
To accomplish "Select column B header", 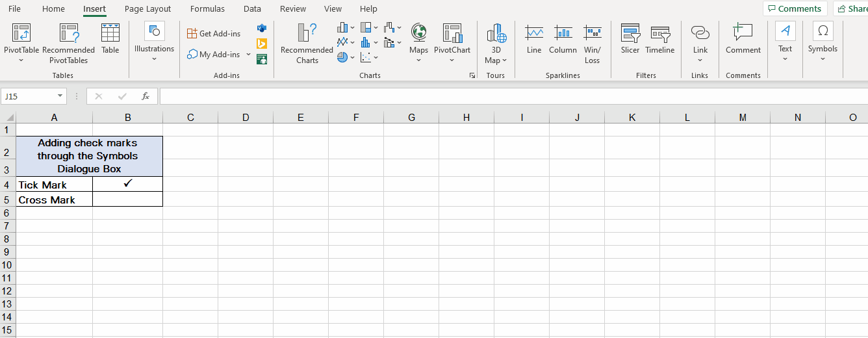I will point(128,118).
